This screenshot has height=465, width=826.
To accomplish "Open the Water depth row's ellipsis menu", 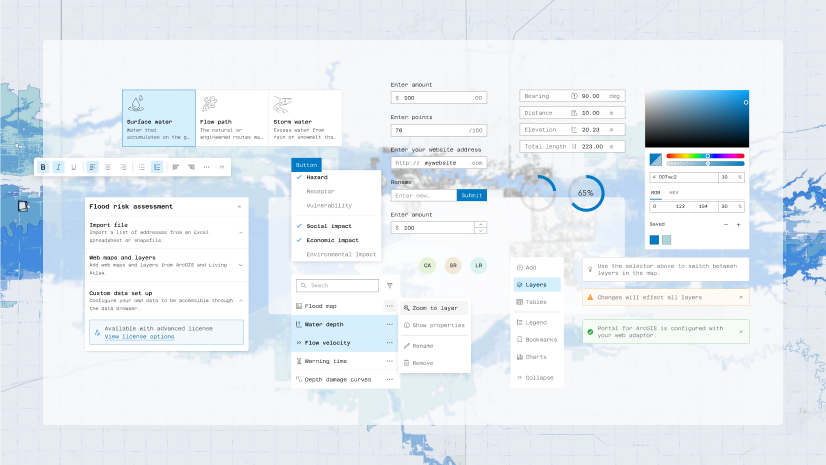I will pos(390,324).
